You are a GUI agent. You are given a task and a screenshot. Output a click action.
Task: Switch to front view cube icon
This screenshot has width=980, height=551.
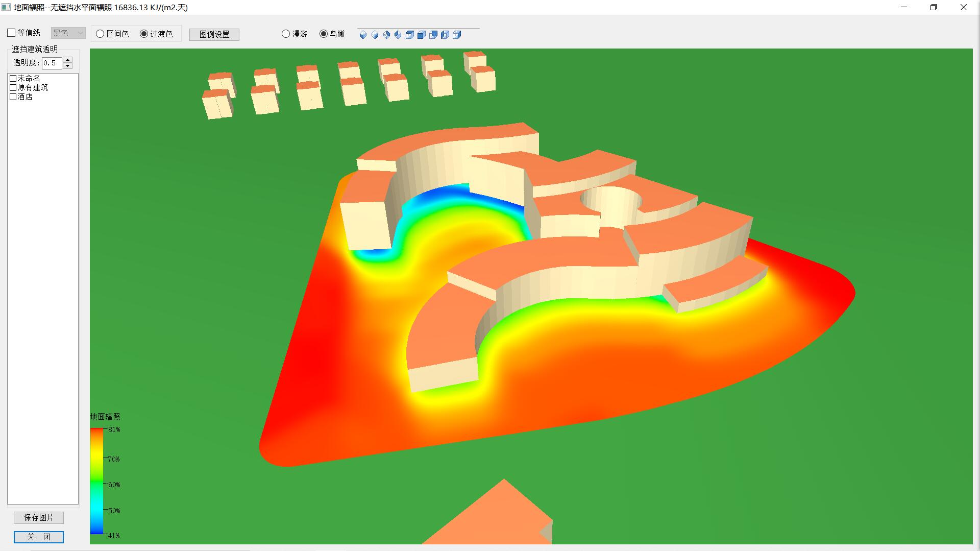422,35
